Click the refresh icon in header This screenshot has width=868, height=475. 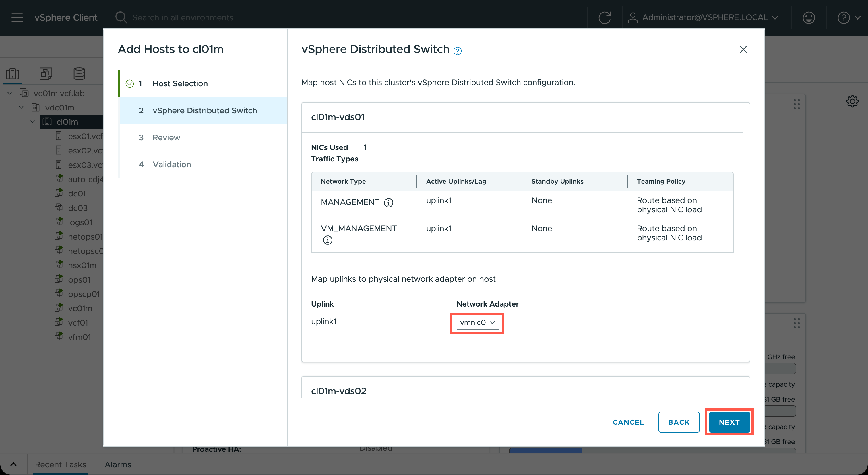pyautogui.click(x=604, y=17)
